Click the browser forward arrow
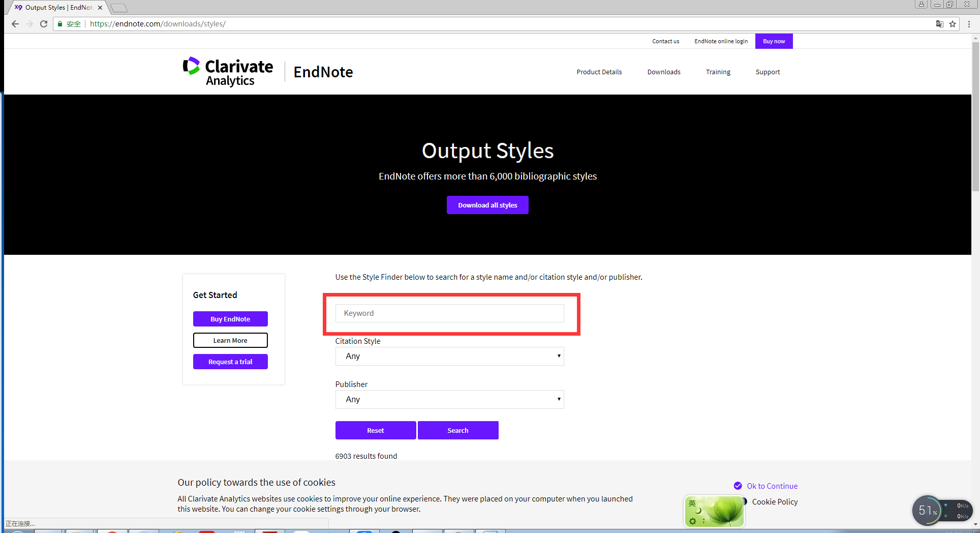Screen dimensions: 980x533 click(29, 24)
